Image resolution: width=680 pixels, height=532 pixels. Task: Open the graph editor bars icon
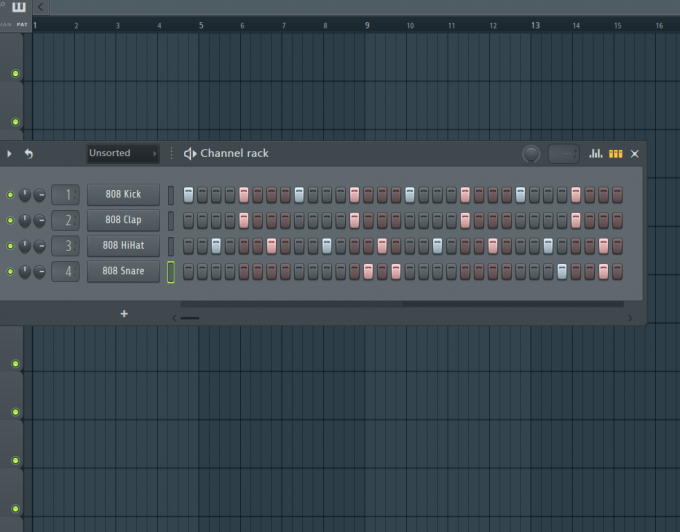click(595, 153)
